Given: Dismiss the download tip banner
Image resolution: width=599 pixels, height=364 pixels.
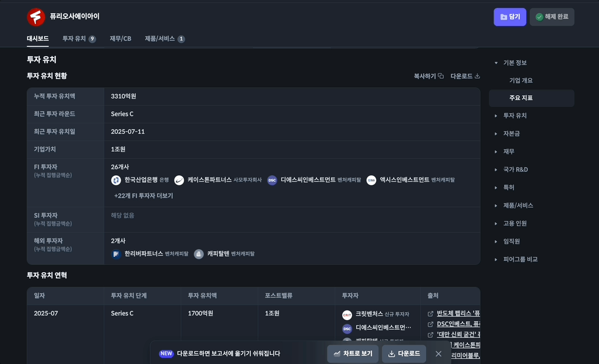Looking at the screenshot, I should 438,354.
